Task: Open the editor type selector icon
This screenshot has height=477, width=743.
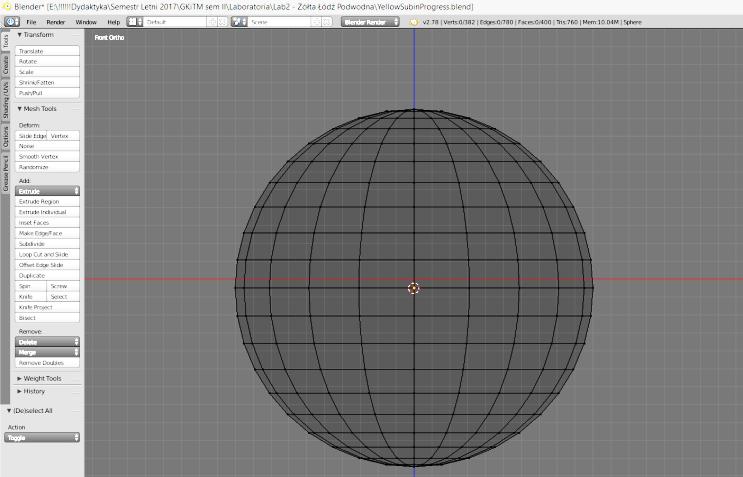Action: point(11,22)
